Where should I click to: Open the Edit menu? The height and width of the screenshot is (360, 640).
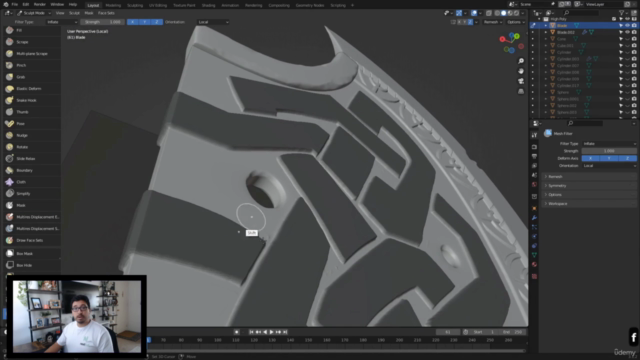point(26,4)
